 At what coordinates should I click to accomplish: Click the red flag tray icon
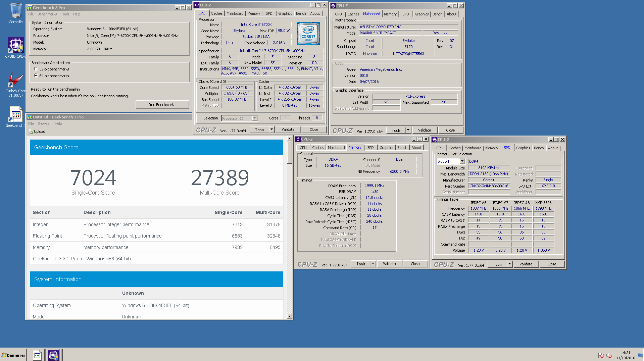tap(601, 356)
